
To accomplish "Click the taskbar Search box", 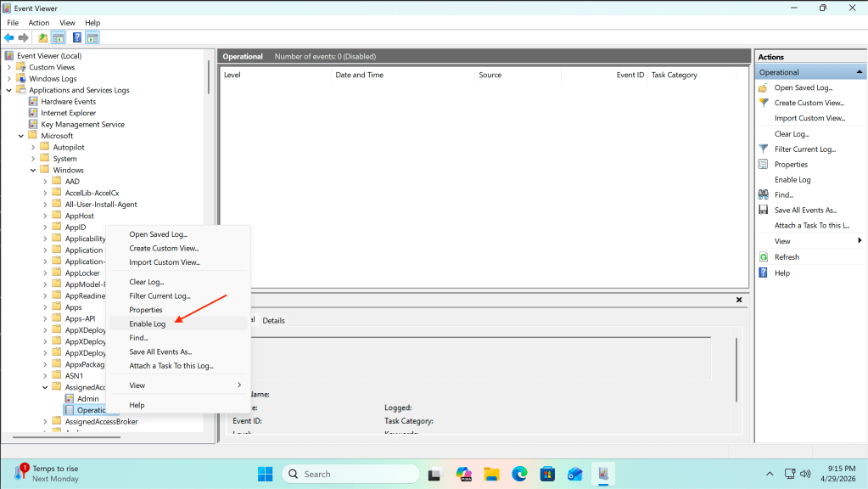I will [x=350, y=474].
